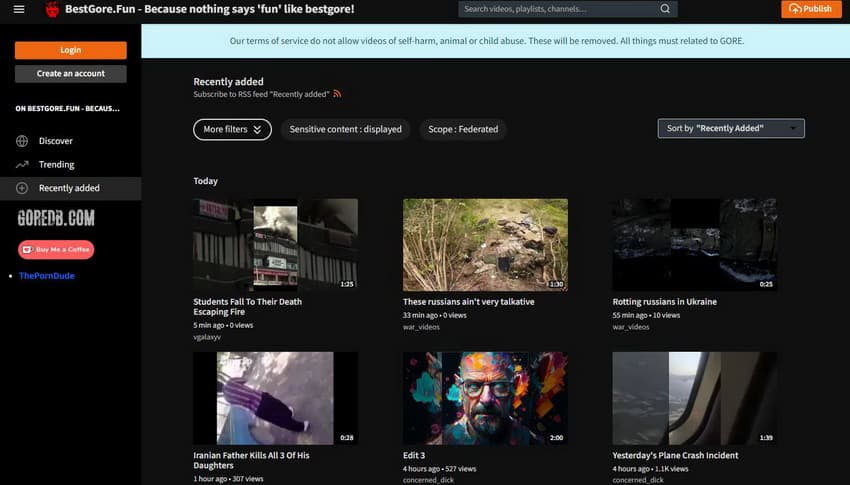
Task: Click the Recently added plus icon
Action: [x=22, y=188]
